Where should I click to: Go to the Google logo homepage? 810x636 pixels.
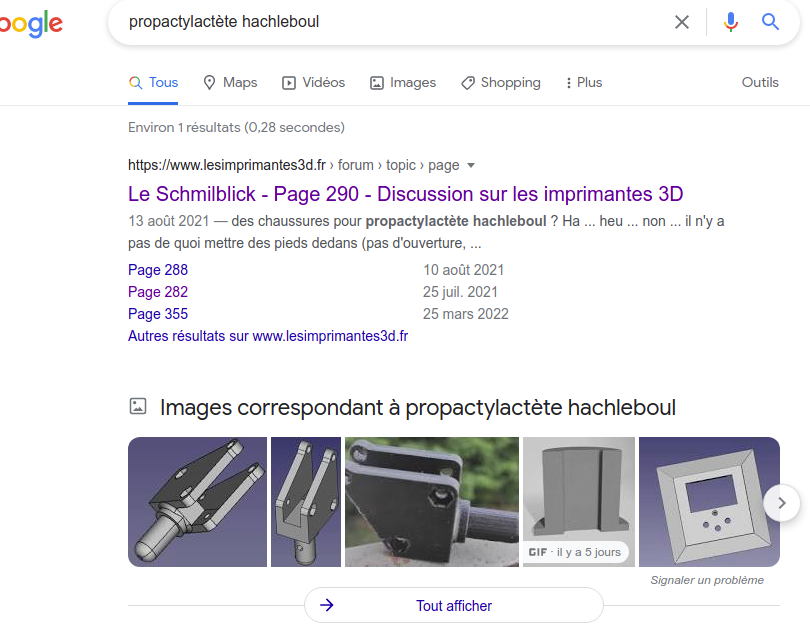(32, 24)
